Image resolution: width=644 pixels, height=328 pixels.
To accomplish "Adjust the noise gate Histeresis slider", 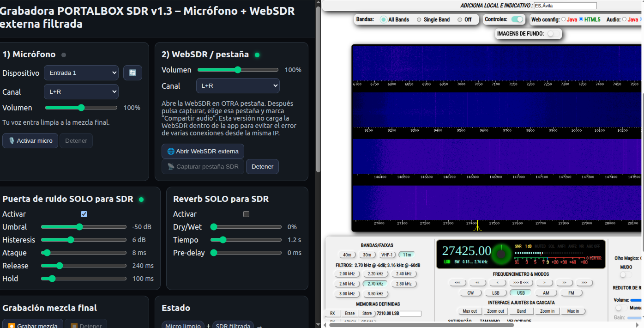I will click(84, 240).
